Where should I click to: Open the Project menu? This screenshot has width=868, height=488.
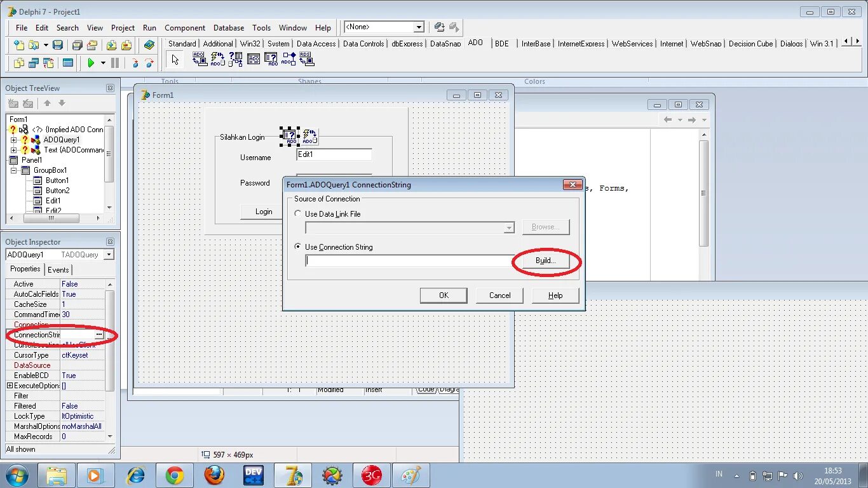pyautogui.click(x=123, y=28)
